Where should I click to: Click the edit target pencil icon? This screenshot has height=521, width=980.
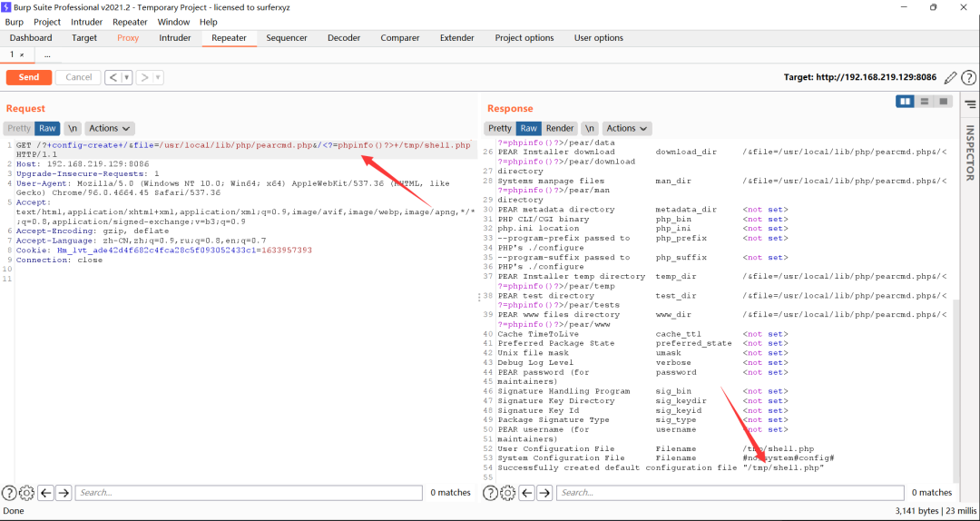point(951,77)
